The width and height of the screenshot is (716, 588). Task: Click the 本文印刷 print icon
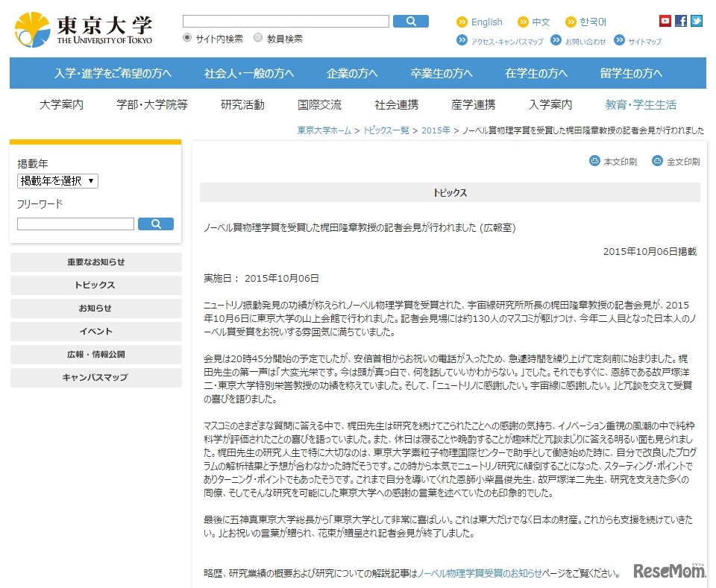pos(595,161)
